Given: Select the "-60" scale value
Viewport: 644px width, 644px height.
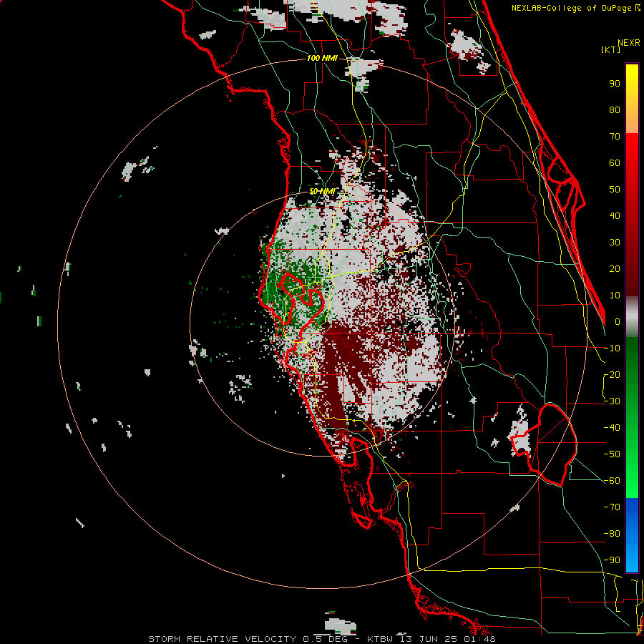Looking at the screenshot, I should 612,481.
